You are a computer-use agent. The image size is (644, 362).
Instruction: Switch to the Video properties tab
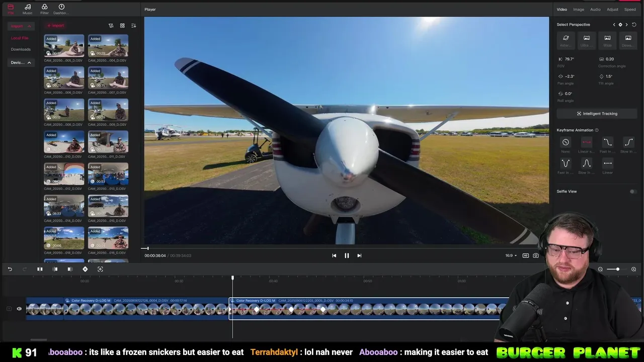click(561, 10)
